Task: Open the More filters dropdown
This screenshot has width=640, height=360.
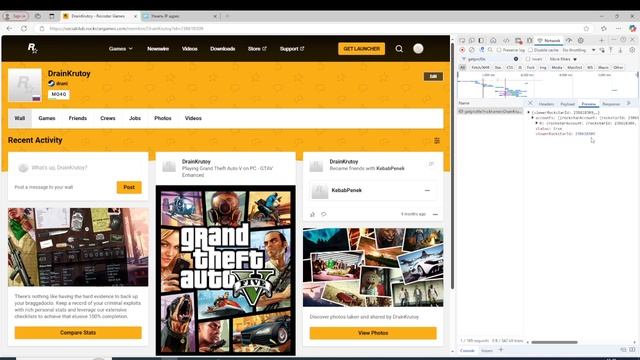Action: (x=563, y=59)
